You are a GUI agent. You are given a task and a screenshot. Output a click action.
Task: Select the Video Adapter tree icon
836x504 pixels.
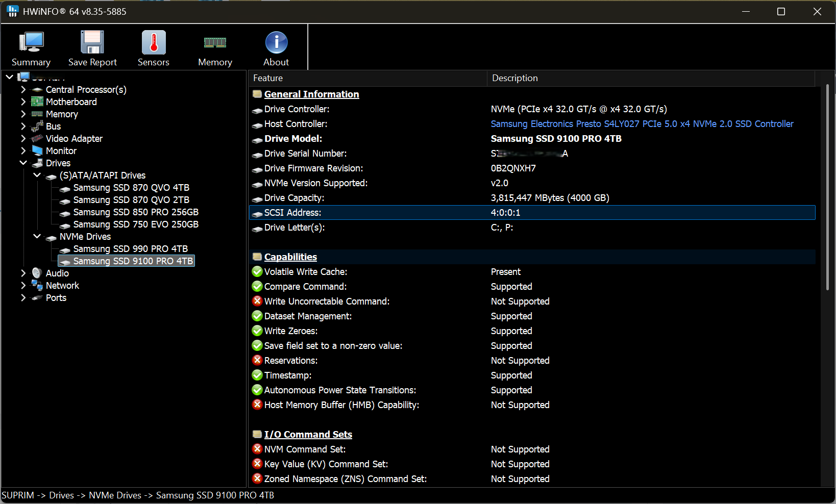click(x=37, y=139)
